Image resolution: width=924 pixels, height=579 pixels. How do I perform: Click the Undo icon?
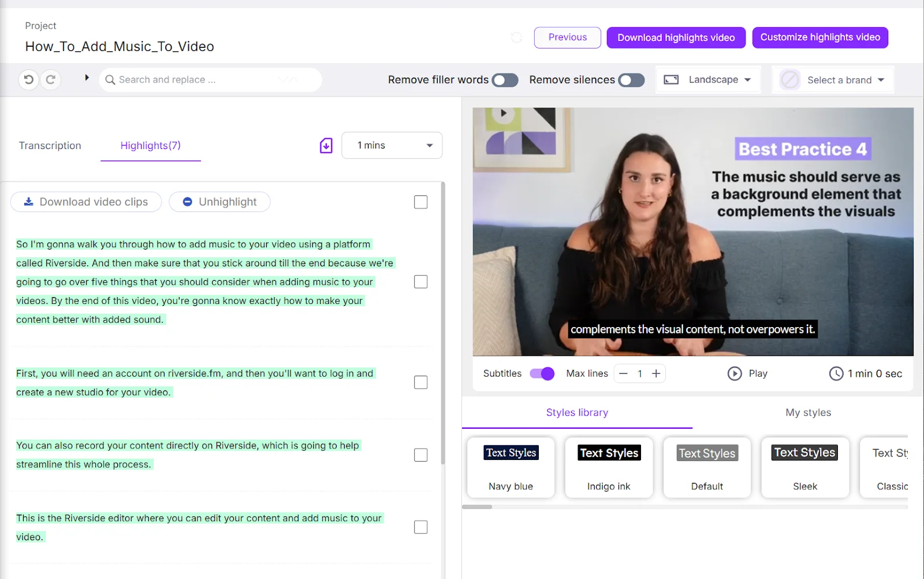pyautogui.click(x=29, y=80)
